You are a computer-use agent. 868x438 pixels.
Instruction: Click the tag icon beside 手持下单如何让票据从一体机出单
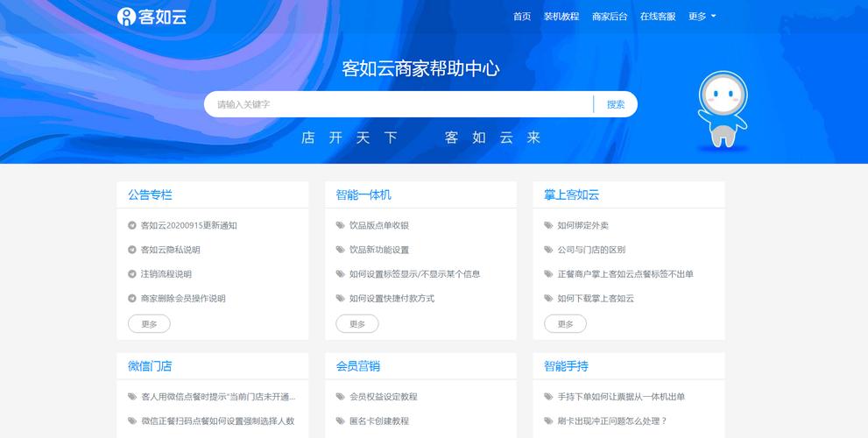point(548,397)
